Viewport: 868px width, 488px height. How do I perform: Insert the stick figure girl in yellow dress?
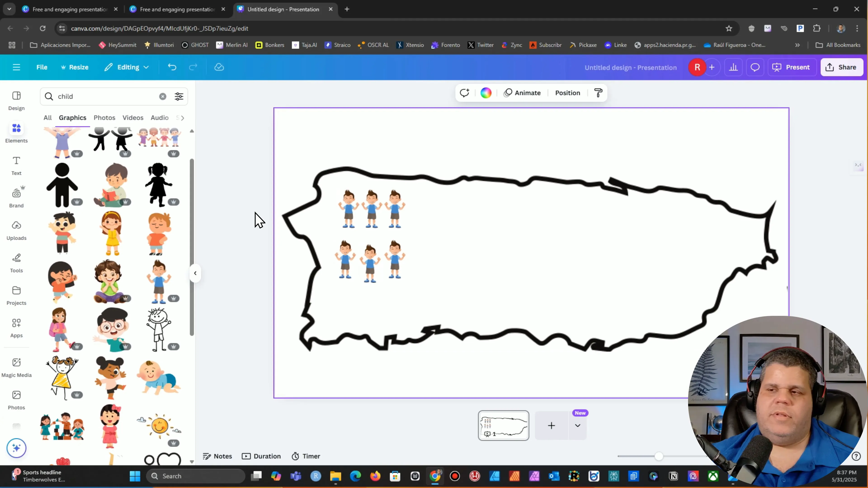[62, 378]
